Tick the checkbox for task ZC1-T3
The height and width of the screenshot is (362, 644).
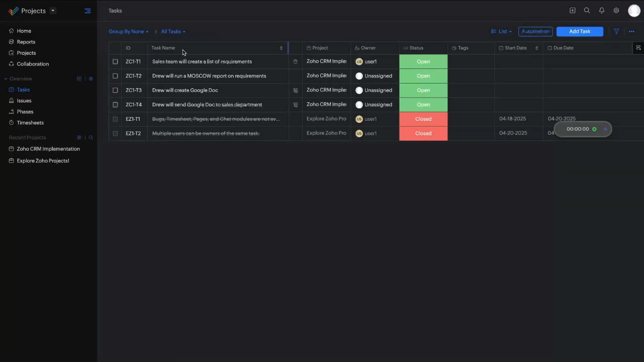tap(115, 90)
